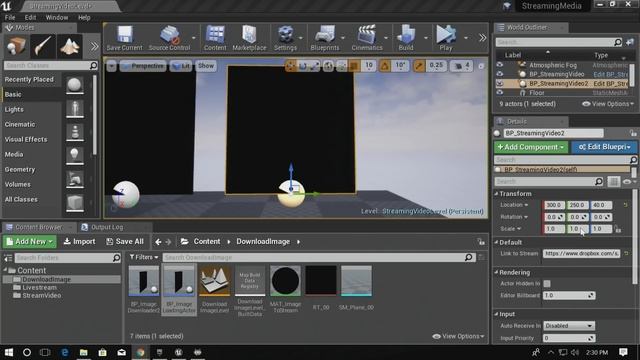
Task: Open Window menu
Action: pyautogui.click(x=57, y=18)
